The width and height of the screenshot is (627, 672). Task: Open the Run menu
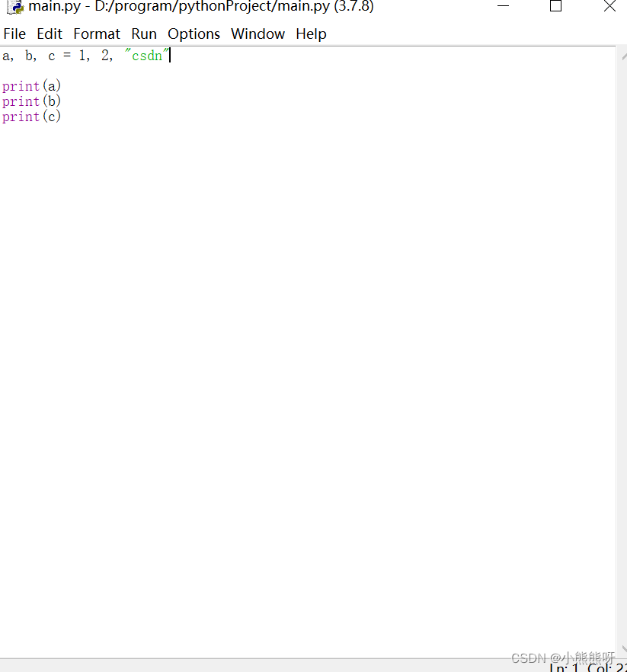[143, 34]
